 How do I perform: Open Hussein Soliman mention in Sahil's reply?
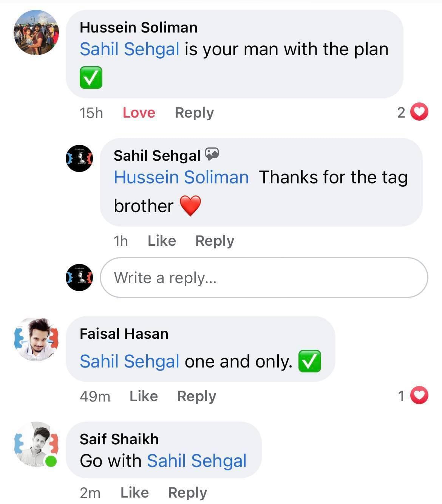tap(181, 177)
